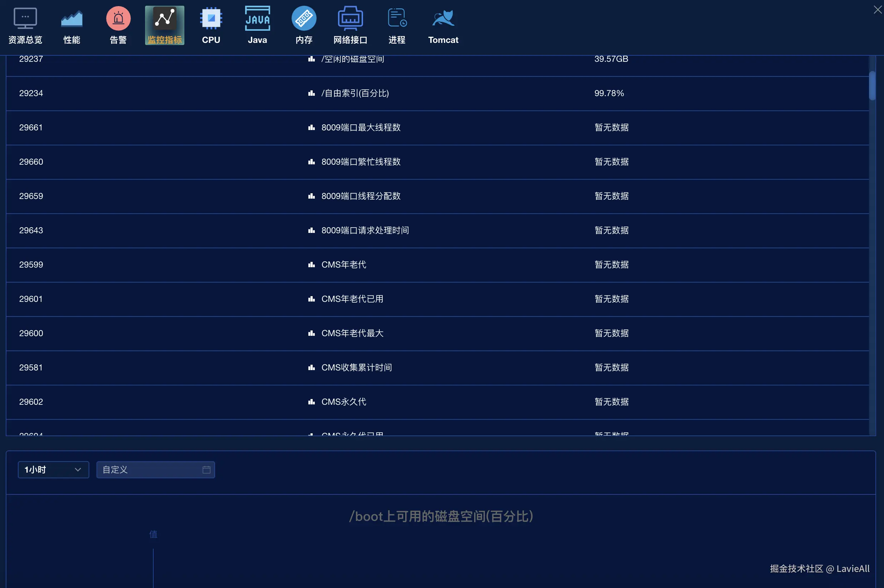The width and height of the screenshot is (884, 588).
Task: Click chart icon beside 8009端口最大线程数
Action: [x=311, y=128]
